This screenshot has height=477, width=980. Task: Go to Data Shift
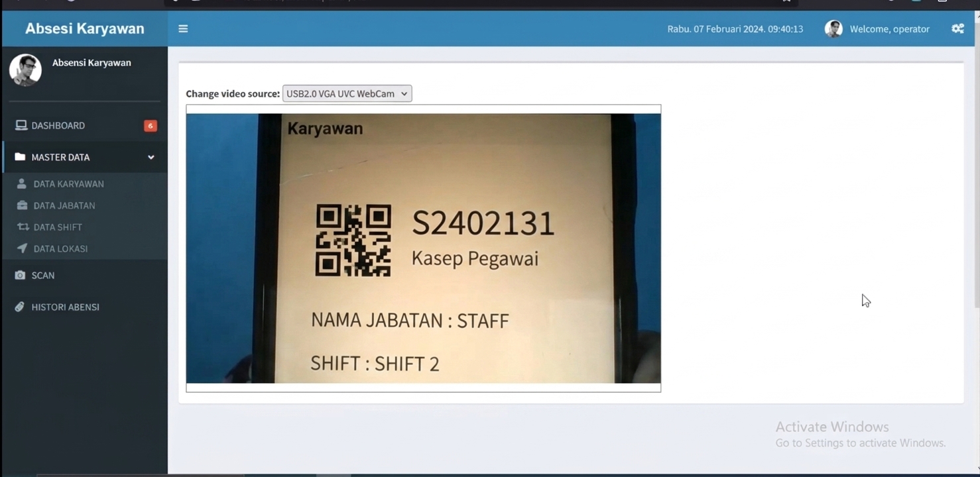point(85,227)
